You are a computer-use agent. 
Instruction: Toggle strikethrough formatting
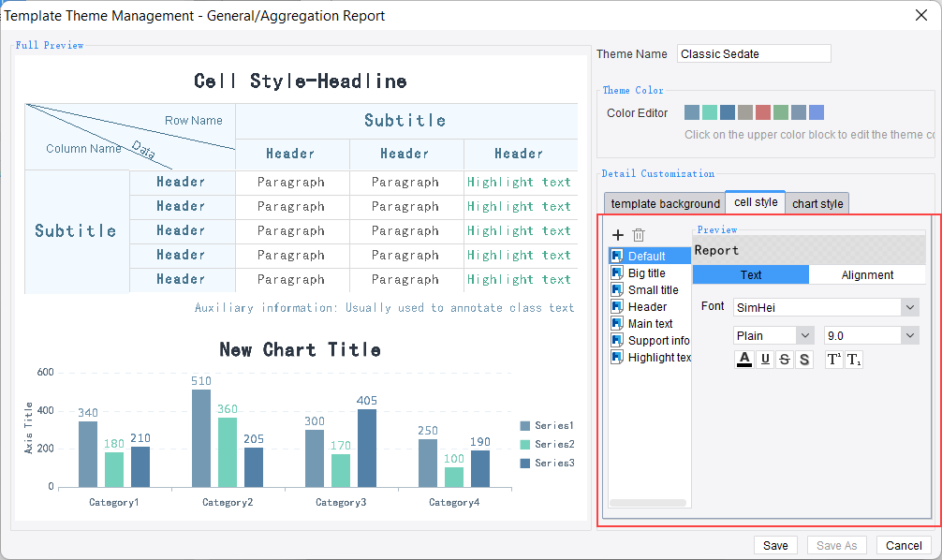coord(785,360)
